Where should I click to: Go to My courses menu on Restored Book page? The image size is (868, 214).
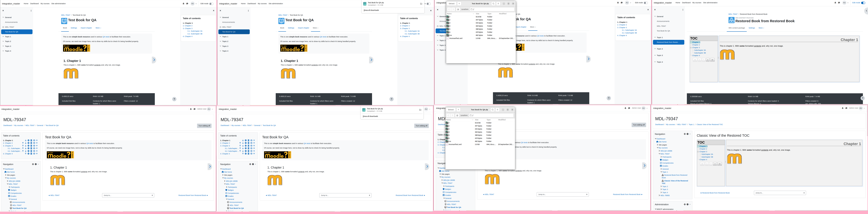pyautogui.click(x=697, y=3)
